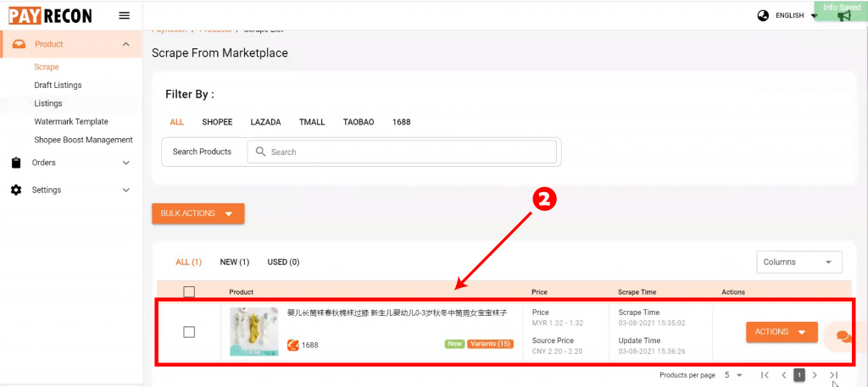Change the products per page dropdown

733,375
